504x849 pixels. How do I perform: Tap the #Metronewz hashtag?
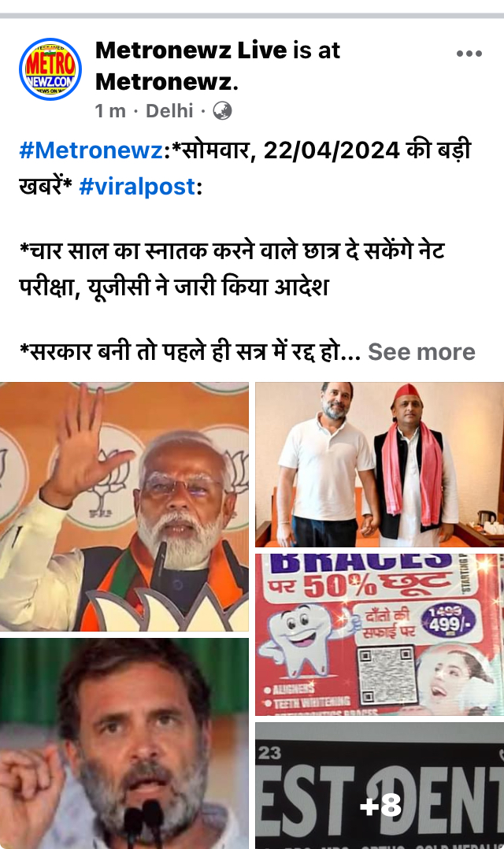(x=91, y=150)
